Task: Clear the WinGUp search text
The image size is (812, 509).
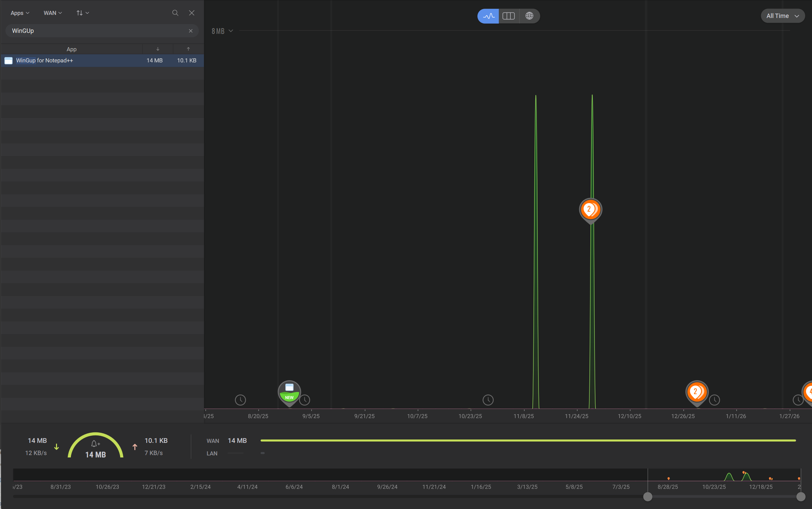Action: pyautogui.click(x=191, y=31)
